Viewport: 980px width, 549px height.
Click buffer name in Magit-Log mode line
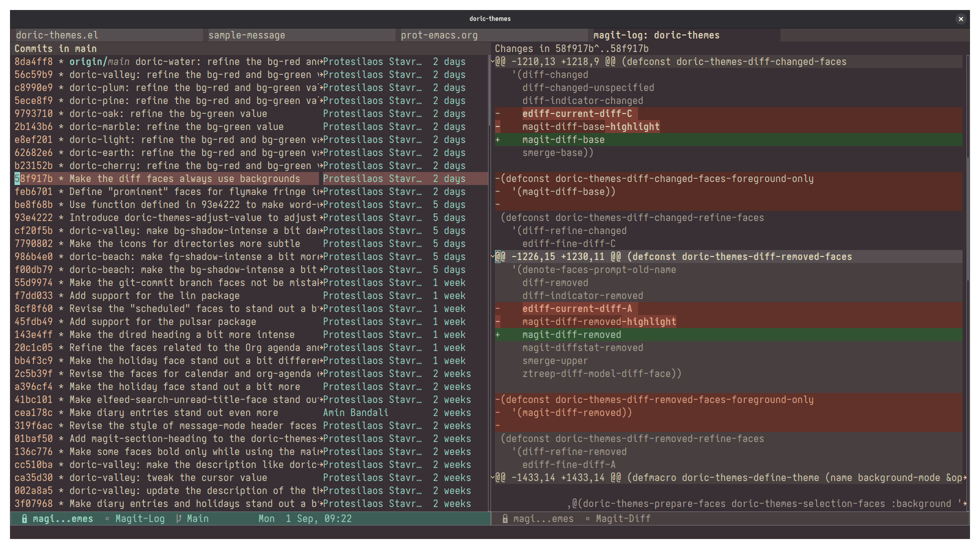(x=63, y=518)
